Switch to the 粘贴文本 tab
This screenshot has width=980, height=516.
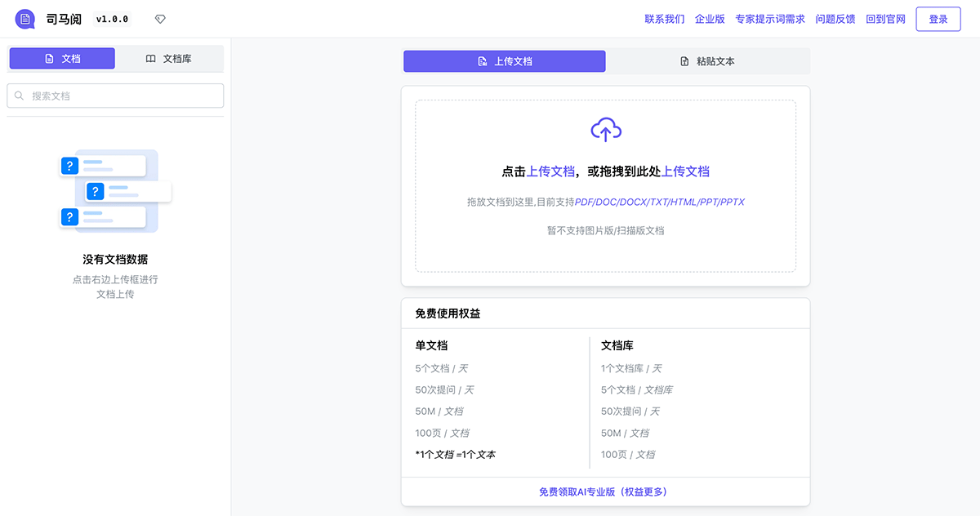tap(708, 60)
